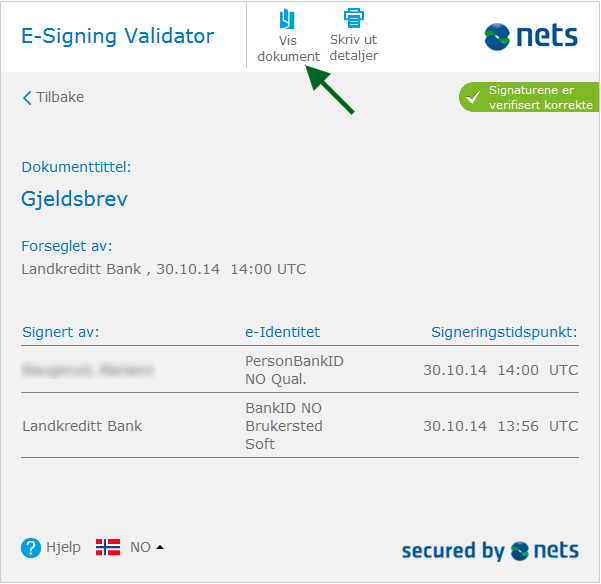Click the language dropdown arrow
Viewport: 601px width, 584px height.
pyautogui.click(x=160, y=547)
